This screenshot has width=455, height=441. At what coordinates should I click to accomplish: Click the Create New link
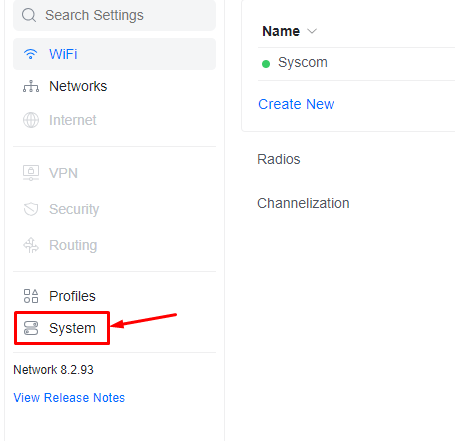(296, 104)
